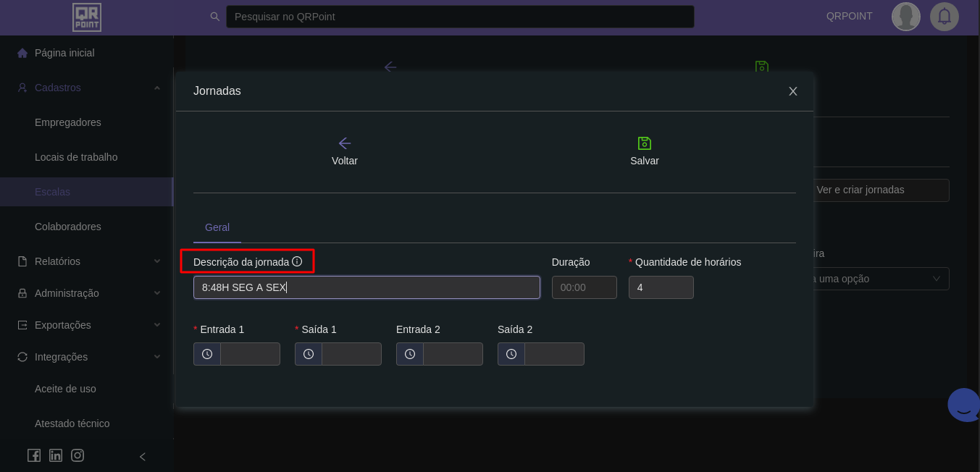This screenshot has height=472, width=980.
Task: Open Colaboradores in the sidebar
Action: [x=68, y=227]
